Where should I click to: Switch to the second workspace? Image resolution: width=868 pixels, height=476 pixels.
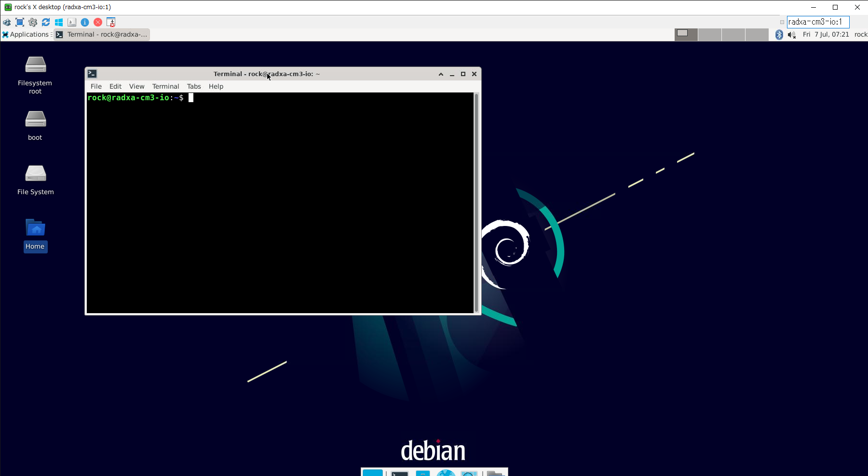(710, 35)
